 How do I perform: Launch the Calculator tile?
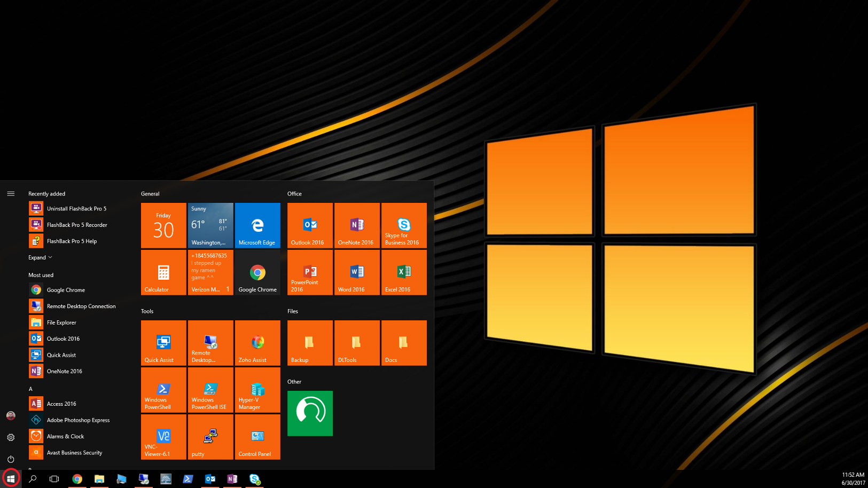point(163,272)
